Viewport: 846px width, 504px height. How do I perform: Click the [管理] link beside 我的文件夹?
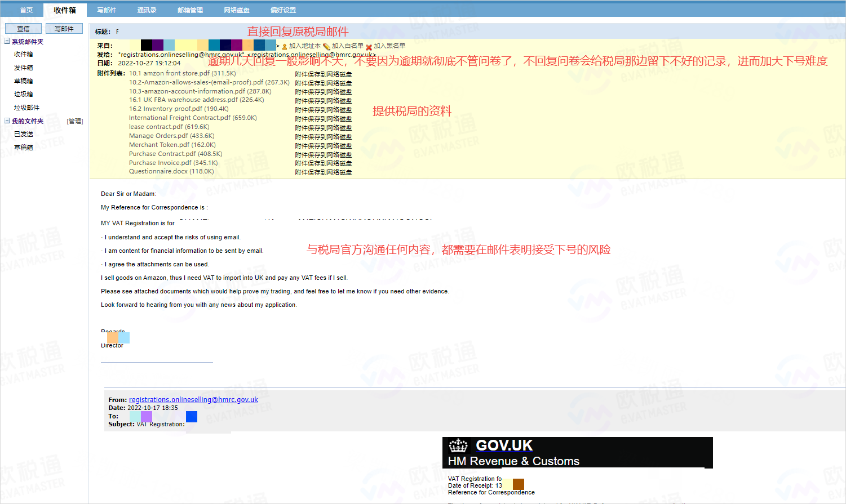(75, 121)
